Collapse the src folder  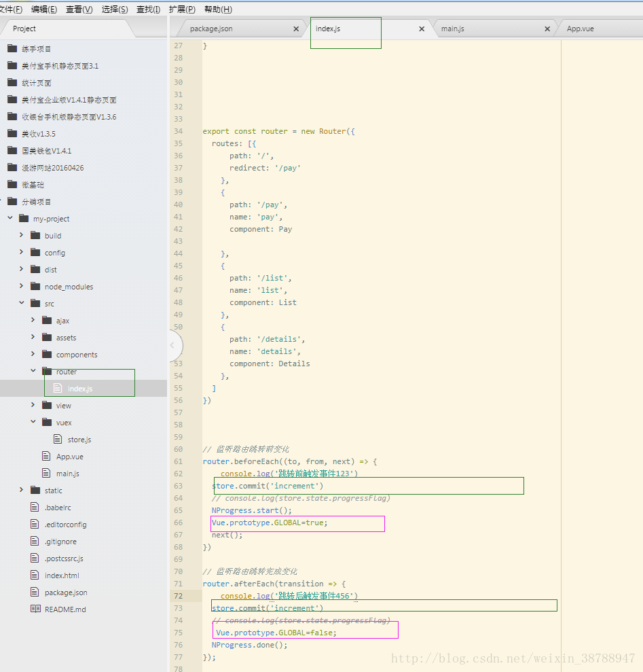pos(22,303)
